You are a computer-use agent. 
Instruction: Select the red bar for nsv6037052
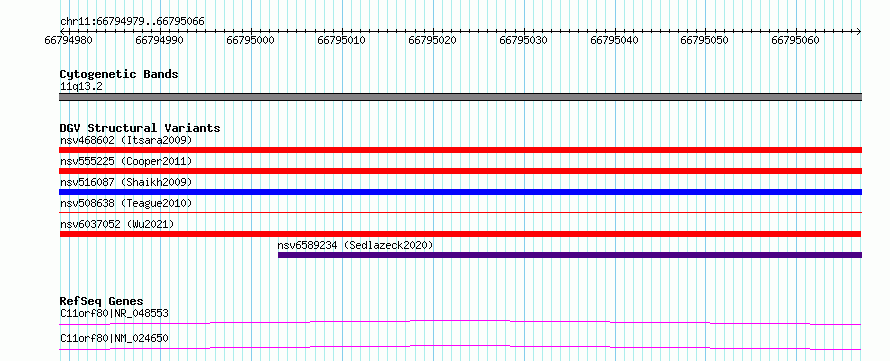click(x=460, y=234)
